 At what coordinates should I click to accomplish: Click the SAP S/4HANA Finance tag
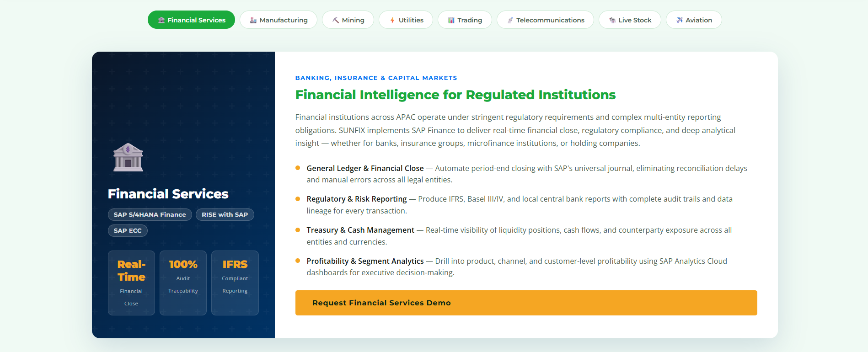click(x=150, y=215)
